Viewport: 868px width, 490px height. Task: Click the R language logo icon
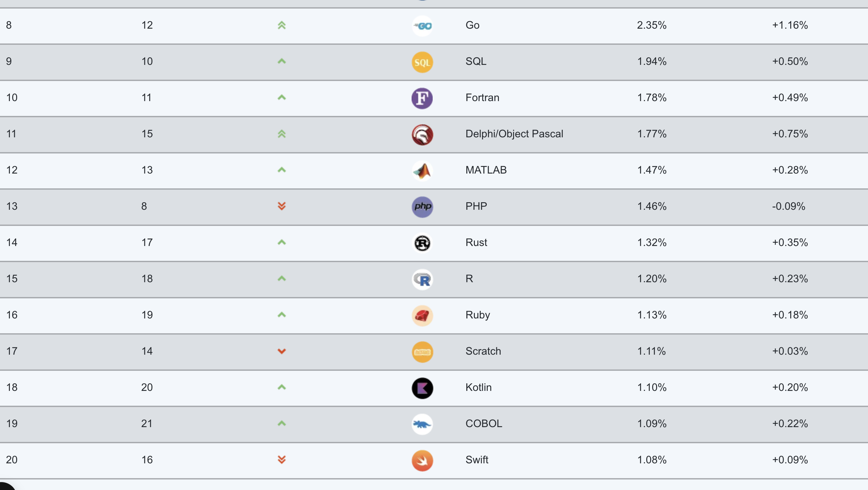[422, 280]
